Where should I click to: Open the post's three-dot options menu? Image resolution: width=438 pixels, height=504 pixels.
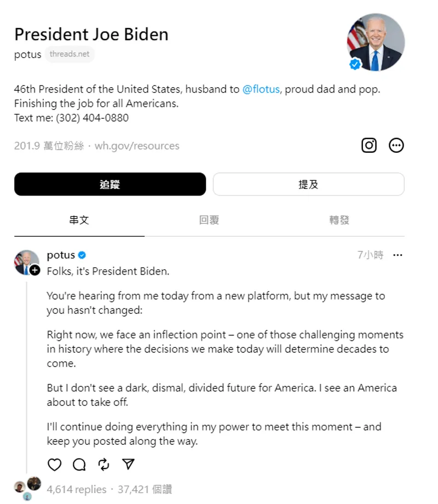coord(398,255)
